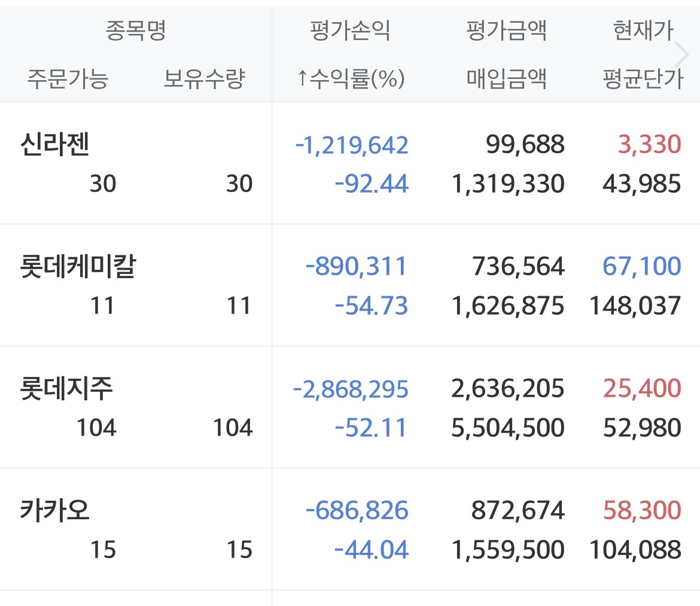Click 롯데케미칼 current price 67,100
The height and width of the screenshot is (606, 700).
[x=642, y=267]
